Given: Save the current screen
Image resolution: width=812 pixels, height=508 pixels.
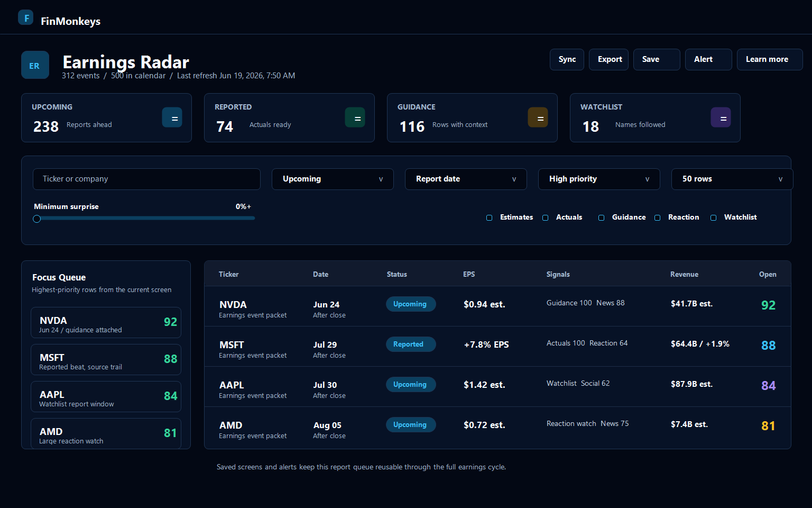Looking at the screenshot, I should (657, 59).
